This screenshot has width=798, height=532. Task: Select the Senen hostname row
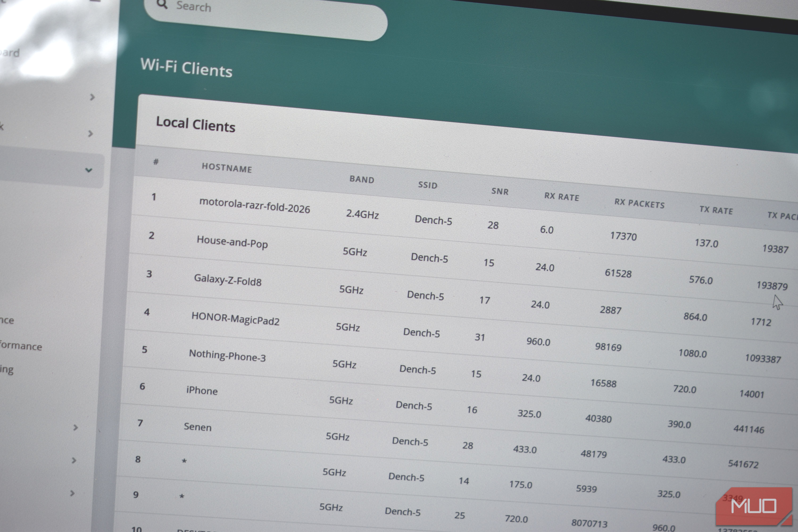coord(198,427)
